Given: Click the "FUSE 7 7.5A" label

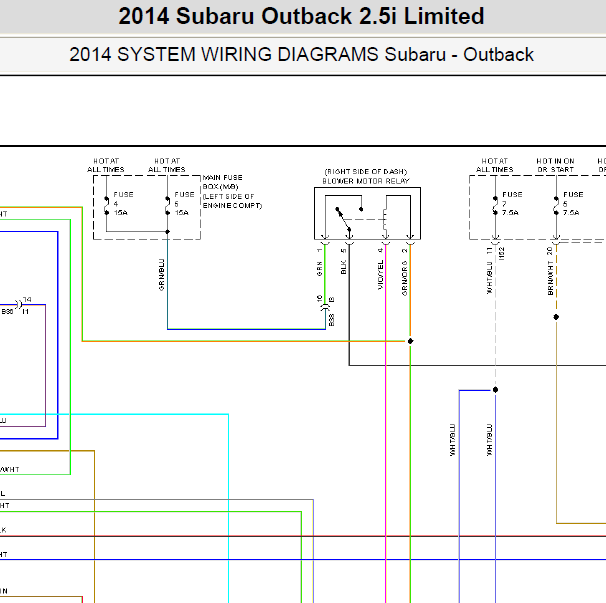Looking at the screenshot, I should click(x=512, y=204).
